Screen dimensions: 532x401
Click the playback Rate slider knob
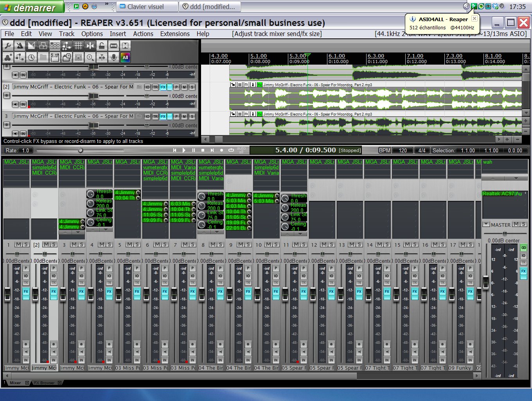80,150
